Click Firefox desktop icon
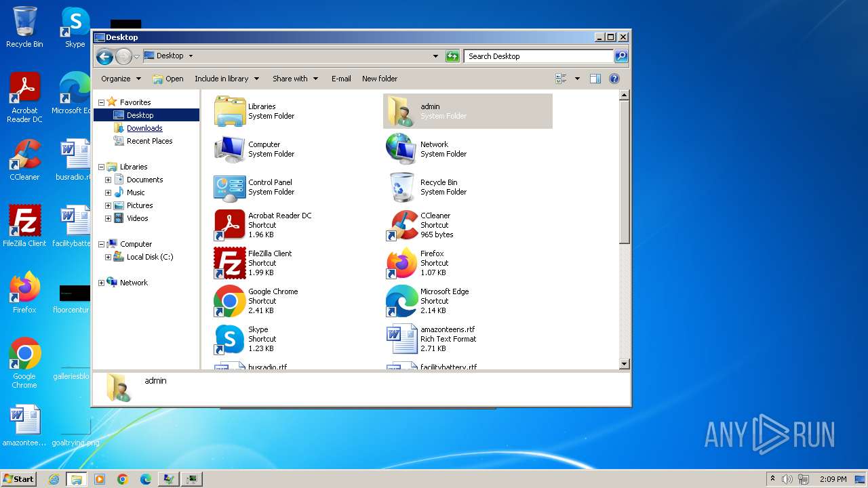 click(x=24, y=287)
